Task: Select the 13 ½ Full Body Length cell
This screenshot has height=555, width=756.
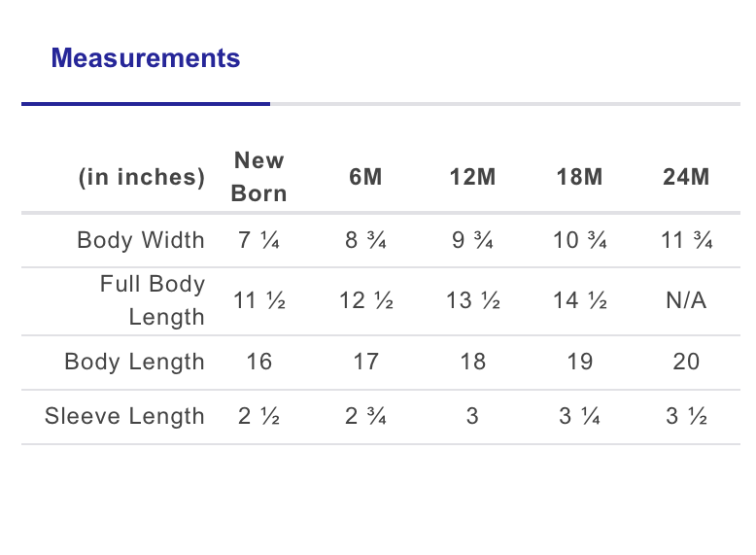Action: pyautogui.click(x=473, y=301)
